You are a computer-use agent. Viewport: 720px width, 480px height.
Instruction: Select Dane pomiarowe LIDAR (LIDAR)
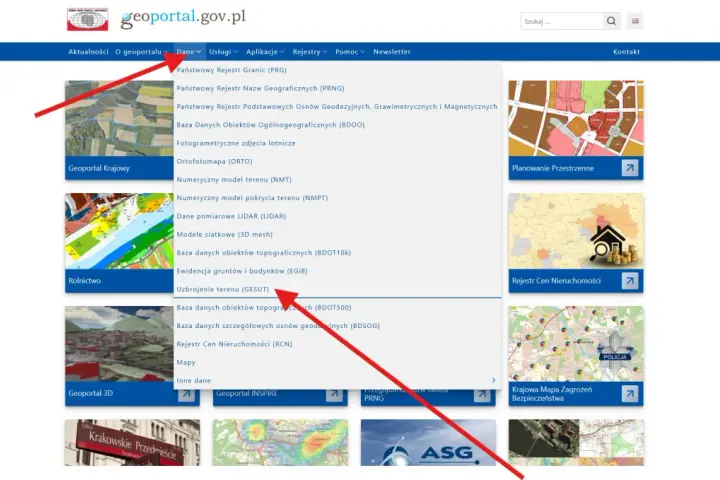point(231,216)
